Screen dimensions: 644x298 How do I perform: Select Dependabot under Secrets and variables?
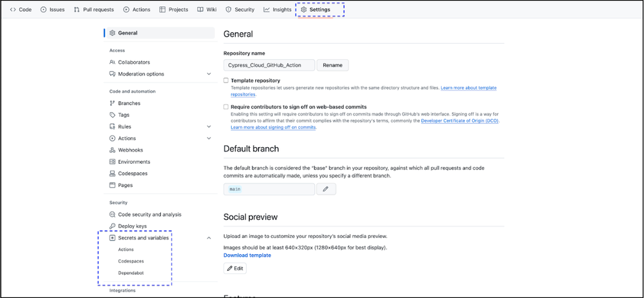tap(131, 273)
